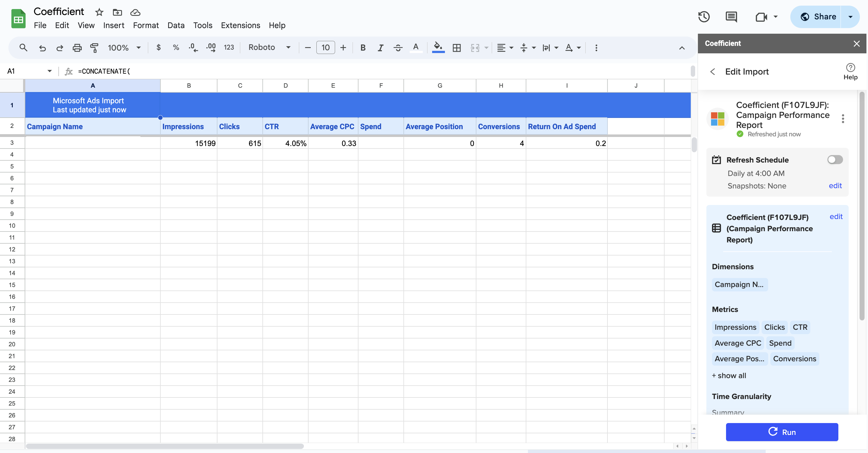
Task: Open the Google Sheets home icon
Action: [x=18, y=18]
